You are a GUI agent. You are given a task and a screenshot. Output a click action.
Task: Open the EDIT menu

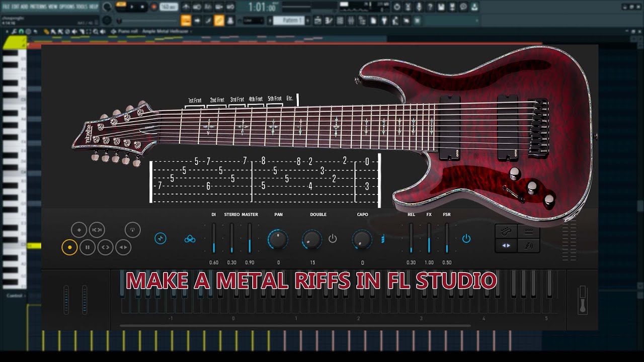pos(15,7)
